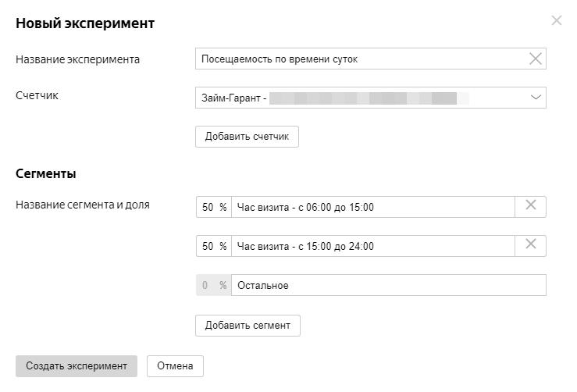The image size is (577, 392).
Task: Cancel with the Отмена button
Action: tap(175, 365)
